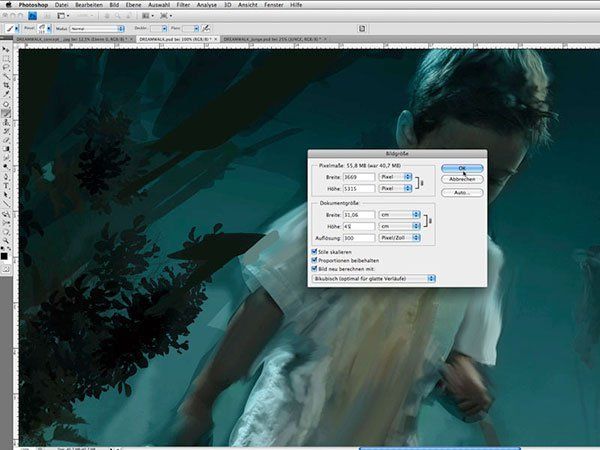Image resolution: width=600 pixels, height=450 pixels.
Task: Open the Filter menu
Action: [183, 5]
